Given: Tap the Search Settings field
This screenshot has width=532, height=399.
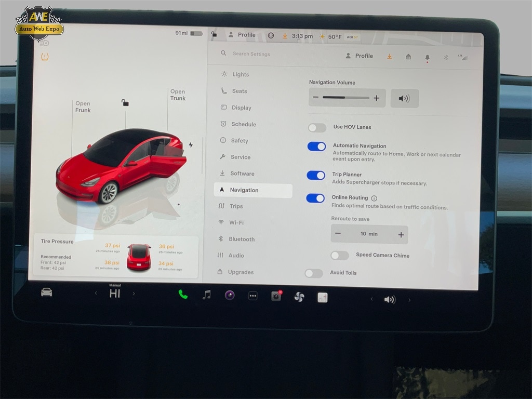Looking at the screenshot, I should click(251, 54).
